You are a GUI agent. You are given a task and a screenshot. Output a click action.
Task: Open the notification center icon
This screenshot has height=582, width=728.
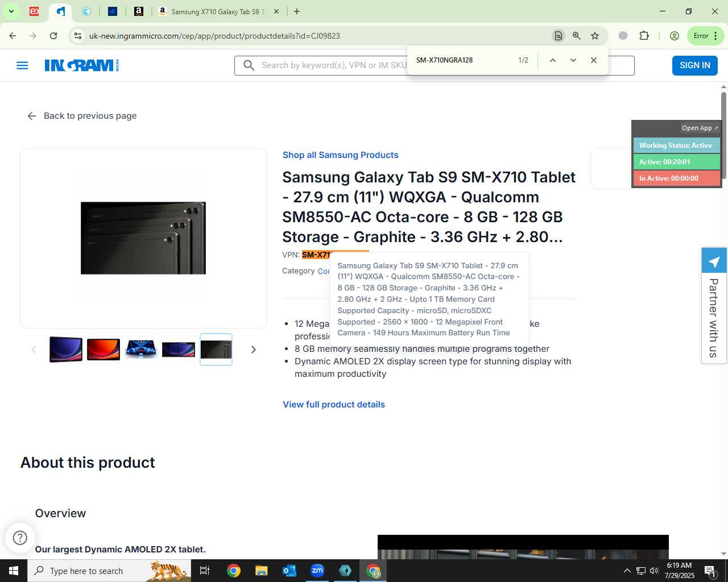coord(710,571)
